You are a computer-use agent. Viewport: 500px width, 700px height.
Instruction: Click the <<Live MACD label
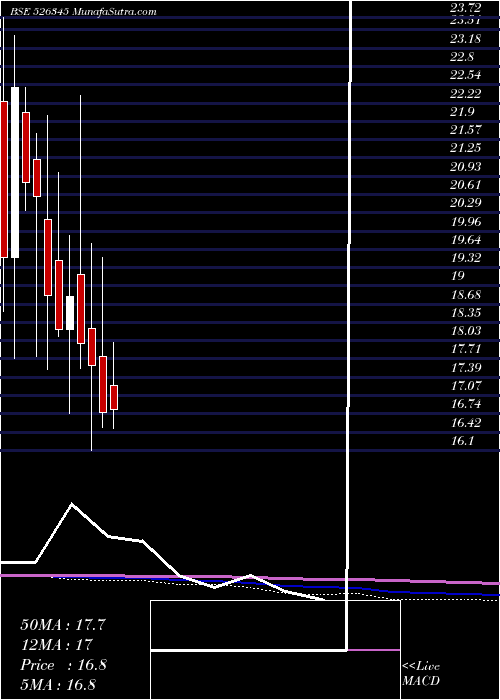[421, 673]
